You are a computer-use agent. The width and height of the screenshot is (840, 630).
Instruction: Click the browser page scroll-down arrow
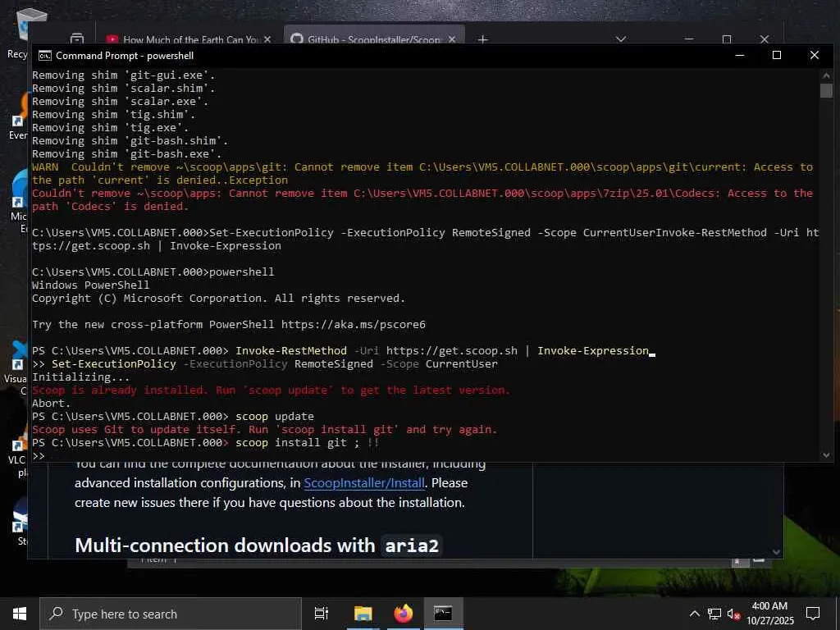tap(776, 552)
